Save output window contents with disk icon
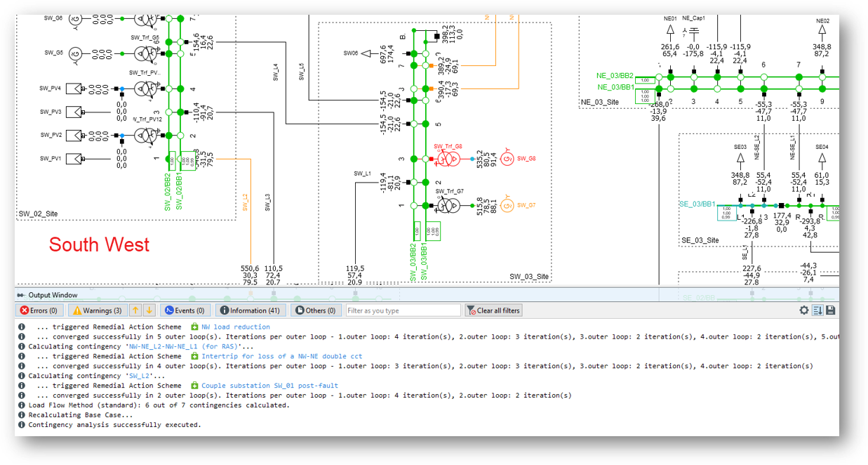Screen dimensions: 868x465 click(831, 310)
